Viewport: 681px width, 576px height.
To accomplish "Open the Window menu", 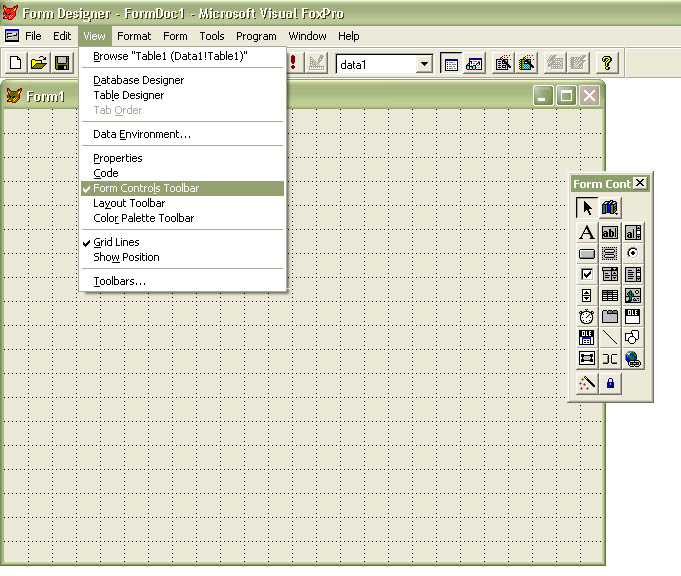I will coord(307,36).
